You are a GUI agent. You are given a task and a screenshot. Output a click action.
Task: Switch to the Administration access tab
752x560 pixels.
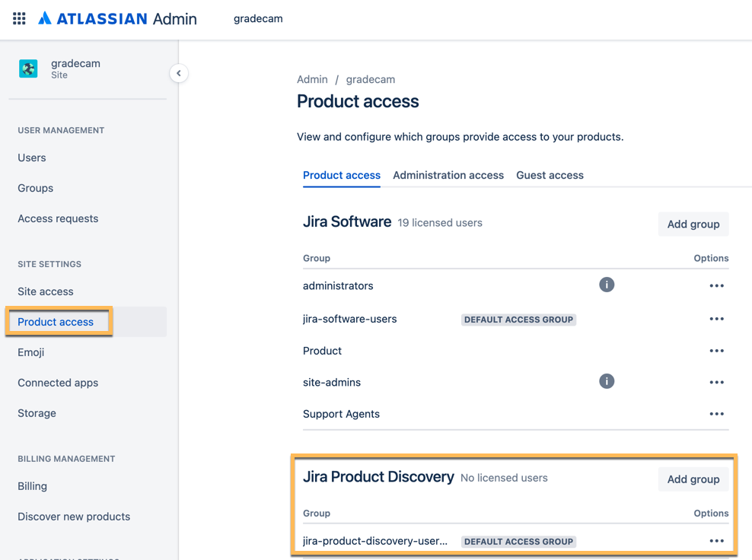[x=448, y=175]
